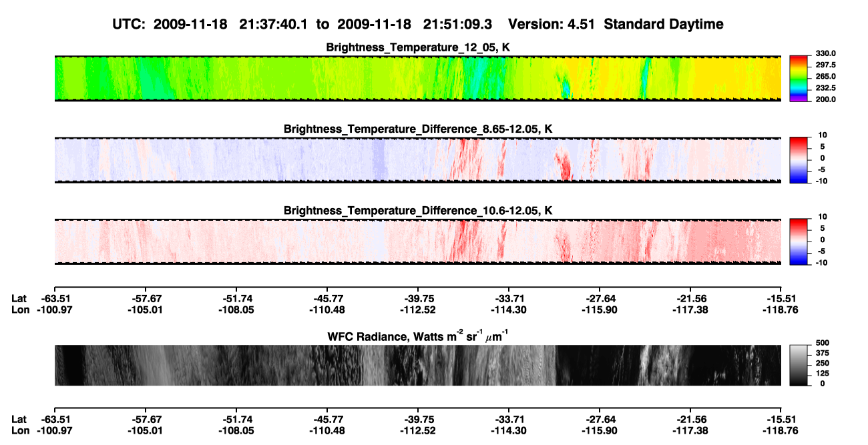Click the red-blue colorbar of 10.6-12.05 plot

click(799, 242)
